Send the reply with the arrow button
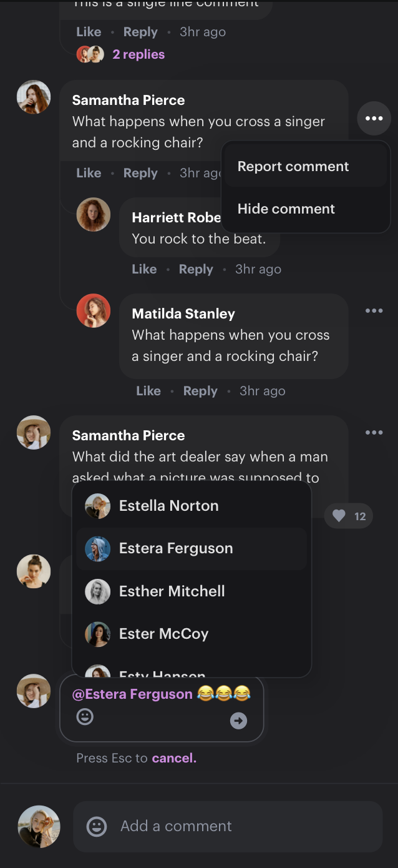This screenshot has width=398, height=868. pos(238,721)
